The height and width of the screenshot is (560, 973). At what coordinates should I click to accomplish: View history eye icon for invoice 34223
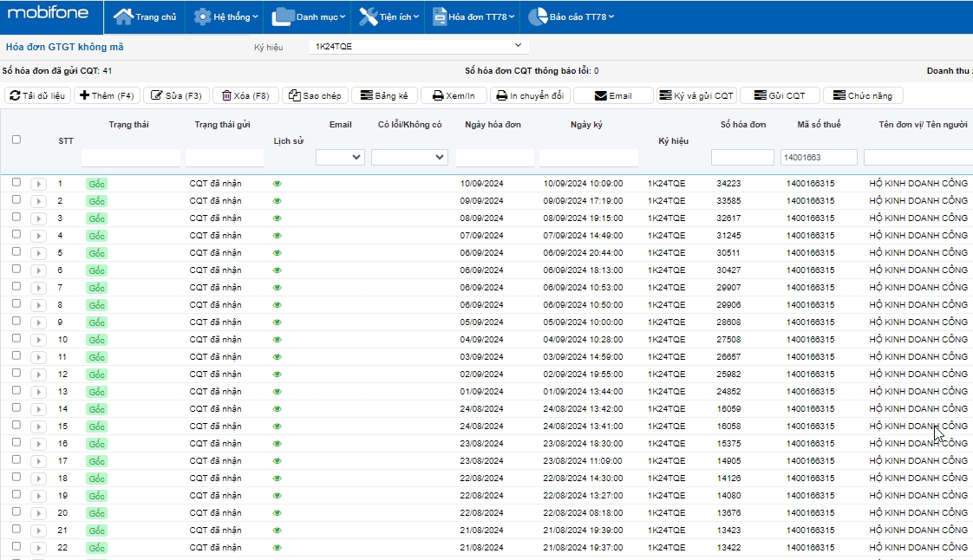coord(278,184)
